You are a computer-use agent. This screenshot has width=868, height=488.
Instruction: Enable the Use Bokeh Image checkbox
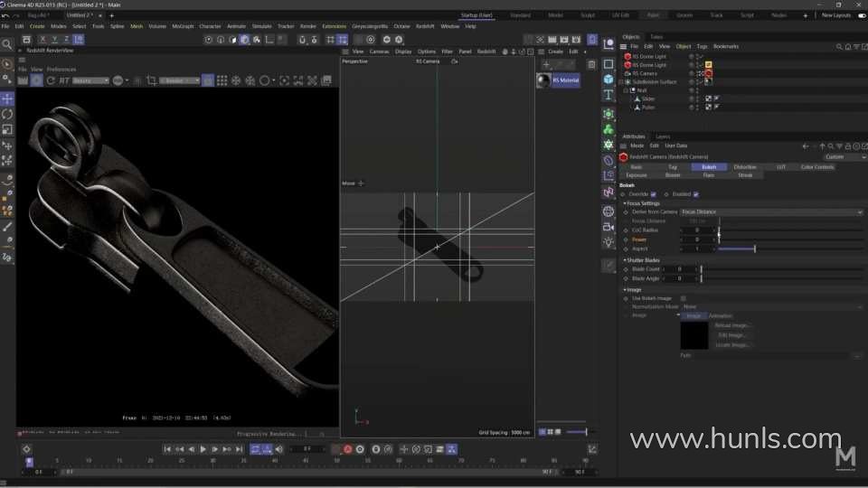(x=683, y=298)
